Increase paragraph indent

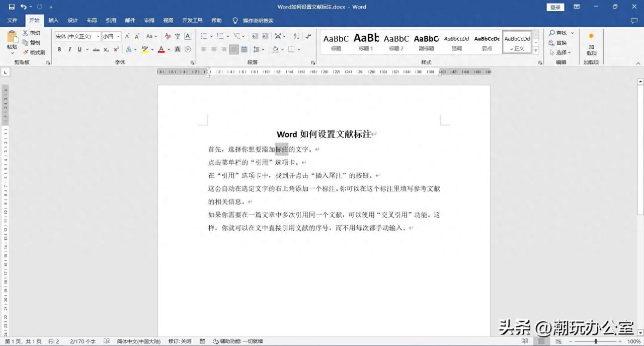click(x=265, y=36)
